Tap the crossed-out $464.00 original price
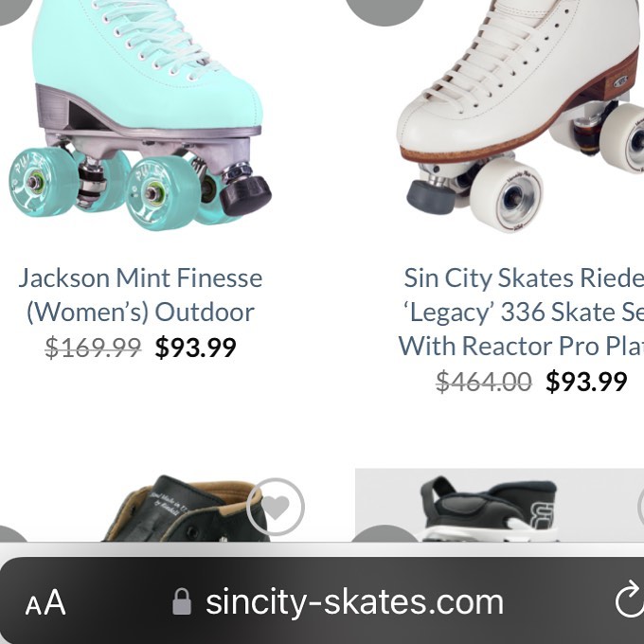 coord(483,382)
